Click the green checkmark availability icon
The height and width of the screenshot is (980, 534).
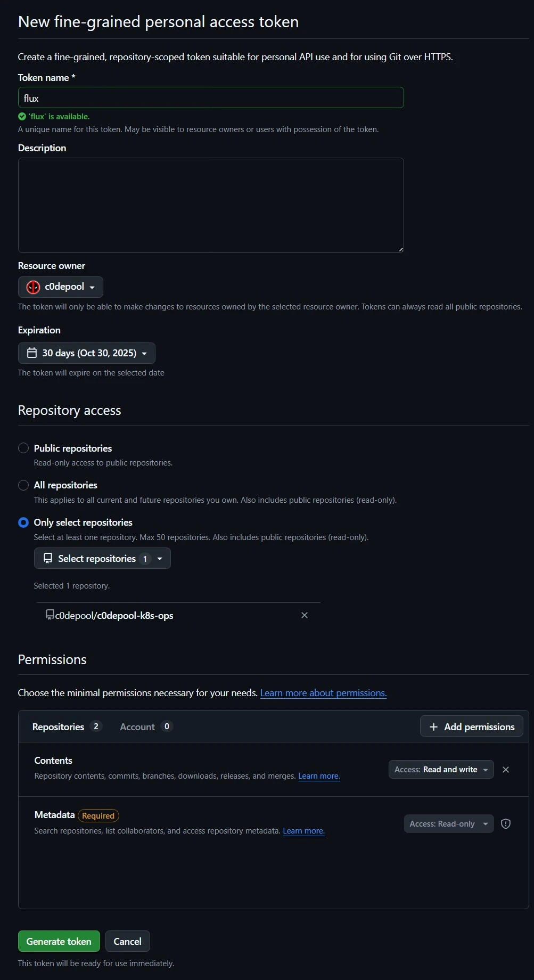[x=22, y=117]
